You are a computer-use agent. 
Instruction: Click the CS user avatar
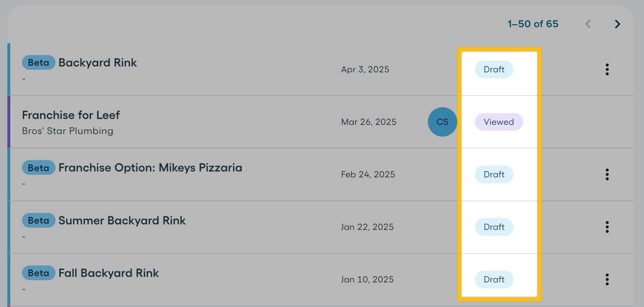point(442,122)
